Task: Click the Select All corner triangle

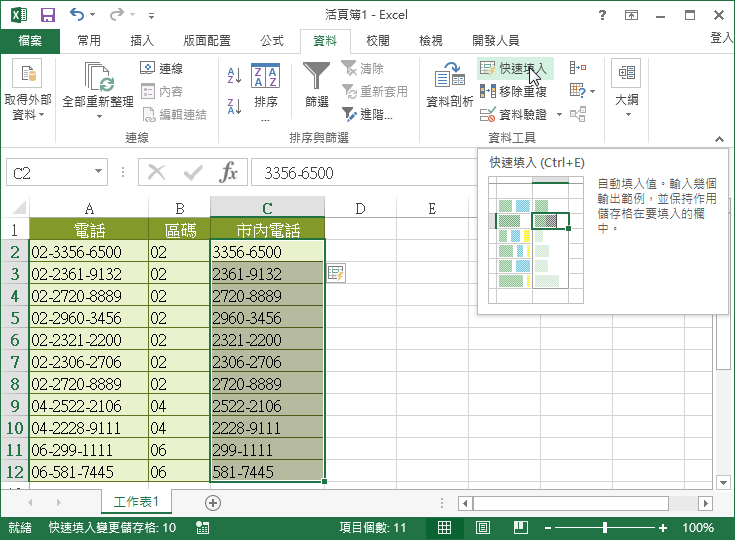Action: (x=19, y=207)
